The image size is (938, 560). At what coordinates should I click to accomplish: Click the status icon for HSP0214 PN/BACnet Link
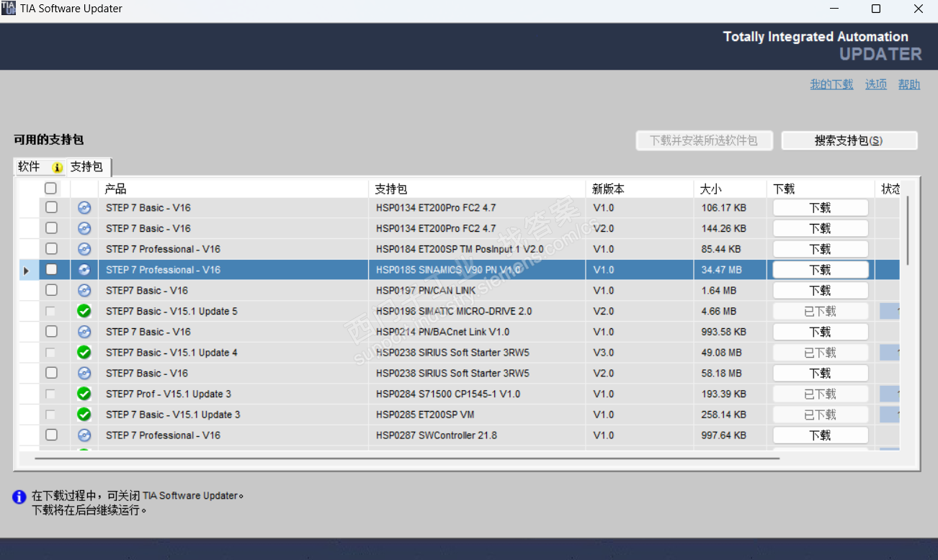[84, 332]
